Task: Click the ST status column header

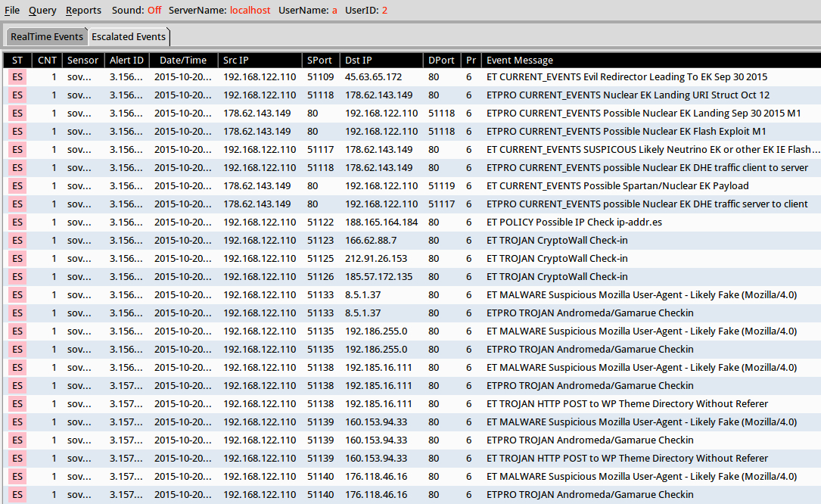Action: (x=17, y=61)
